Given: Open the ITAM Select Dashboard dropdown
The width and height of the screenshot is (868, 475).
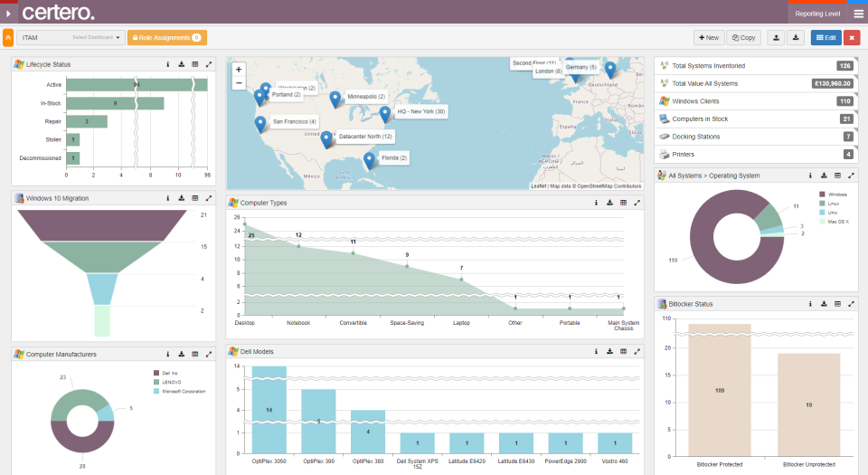Looking at the screenshot, I should [71, 38].
